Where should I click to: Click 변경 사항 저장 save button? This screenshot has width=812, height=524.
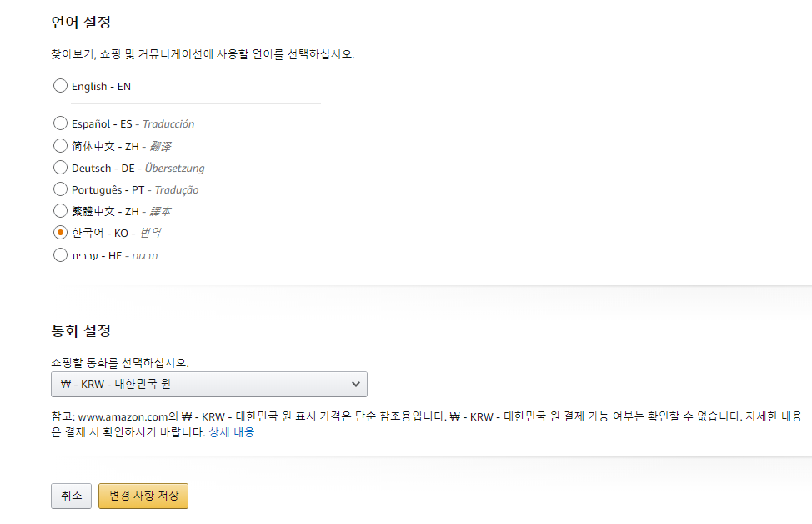143,496
